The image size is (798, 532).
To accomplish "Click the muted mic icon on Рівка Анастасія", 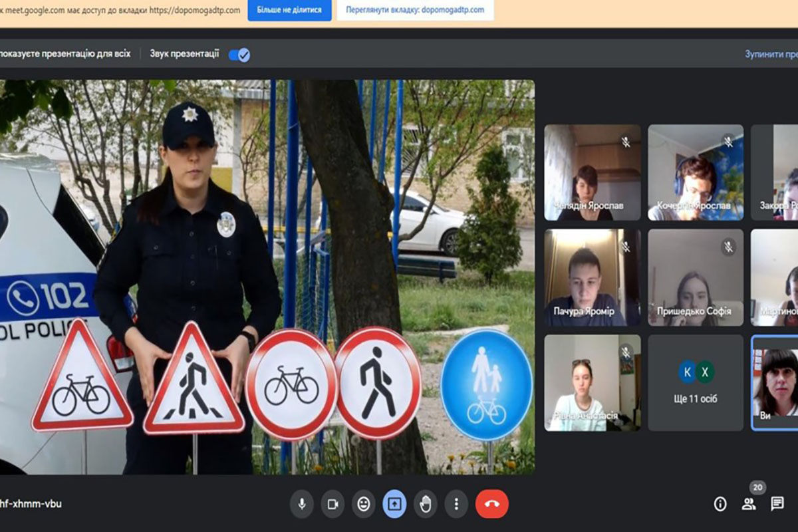I will point(625,352).
